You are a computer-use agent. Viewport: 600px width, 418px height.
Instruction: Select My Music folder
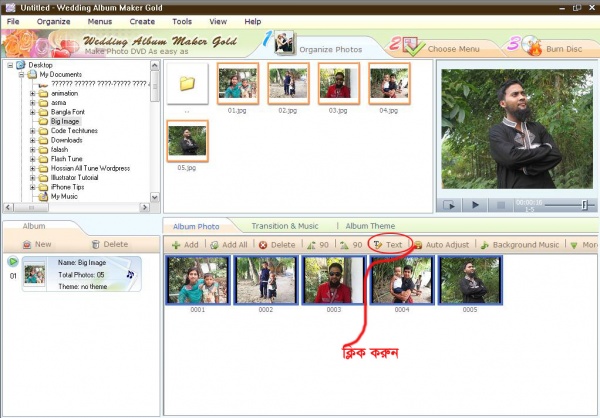64,196
